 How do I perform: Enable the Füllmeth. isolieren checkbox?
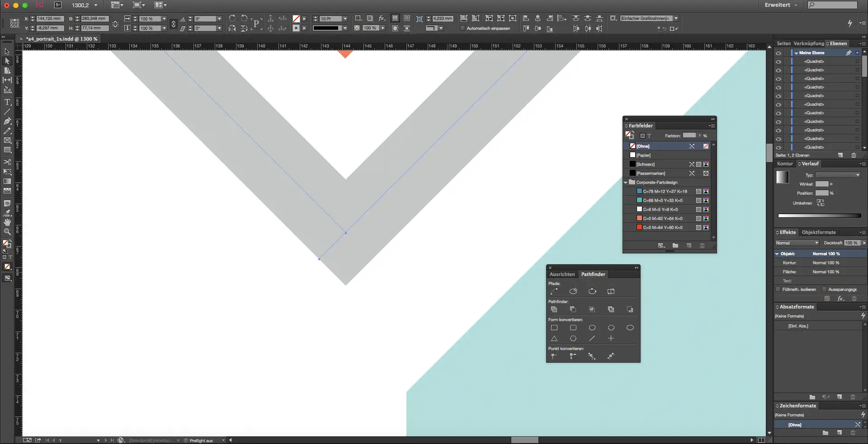coord(778,290)
